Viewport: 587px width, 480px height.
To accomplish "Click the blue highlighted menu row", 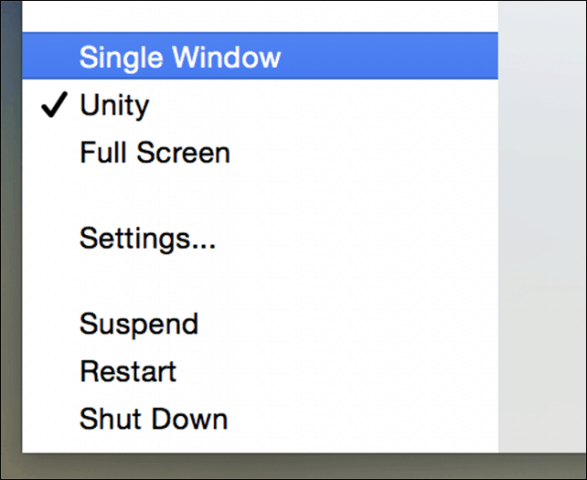I will click(260, 56).
